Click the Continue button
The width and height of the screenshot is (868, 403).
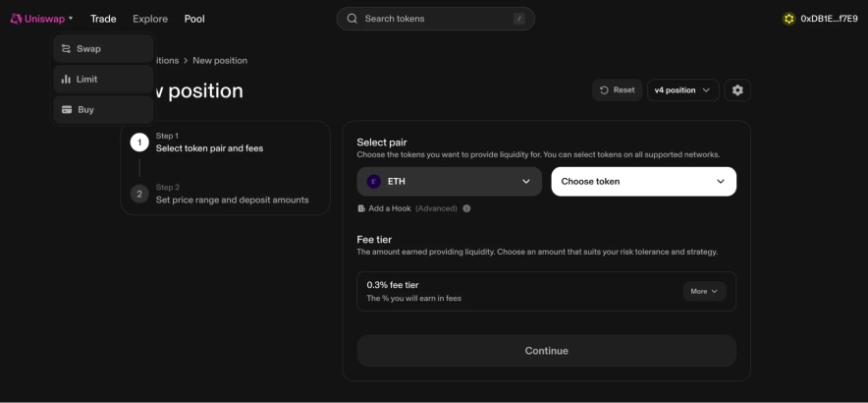click(x=546, y=351)
